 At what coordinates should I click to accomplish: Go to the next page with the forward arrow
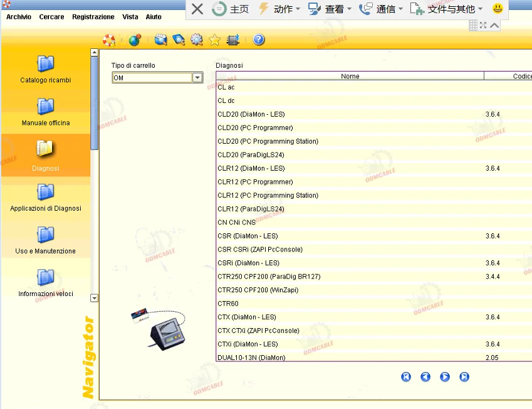point(445,377)
